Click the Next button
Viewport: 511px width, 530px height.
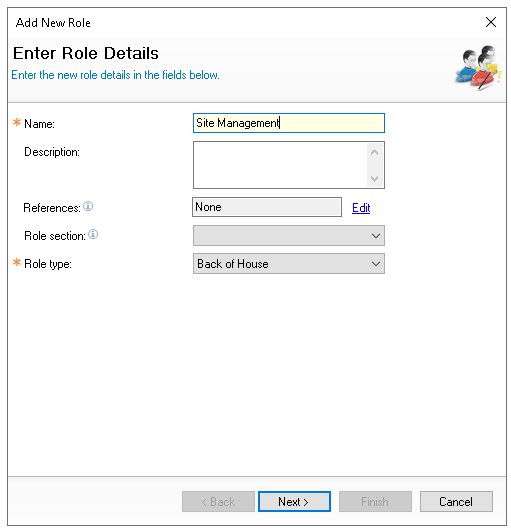tap(294, 502)
